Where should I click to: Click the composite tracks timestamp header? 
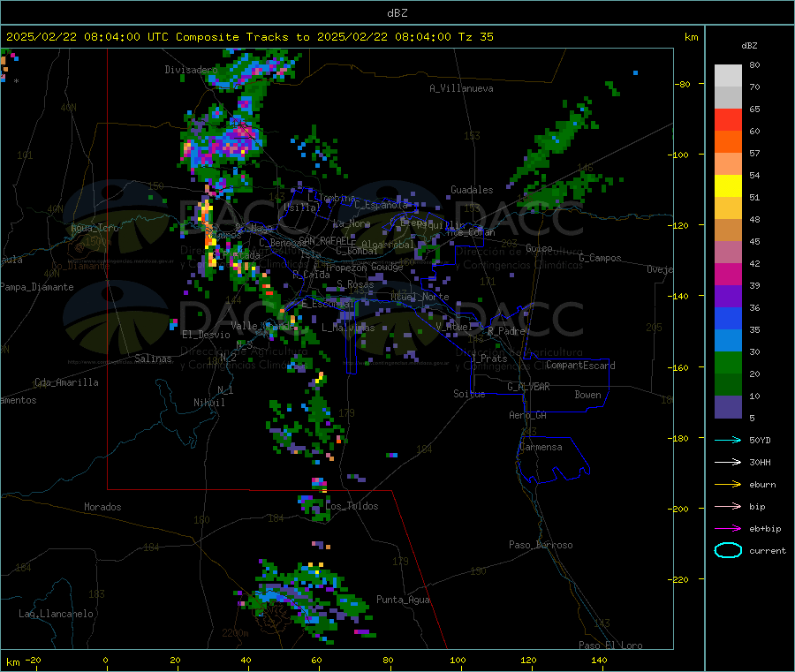pos(249,37)
